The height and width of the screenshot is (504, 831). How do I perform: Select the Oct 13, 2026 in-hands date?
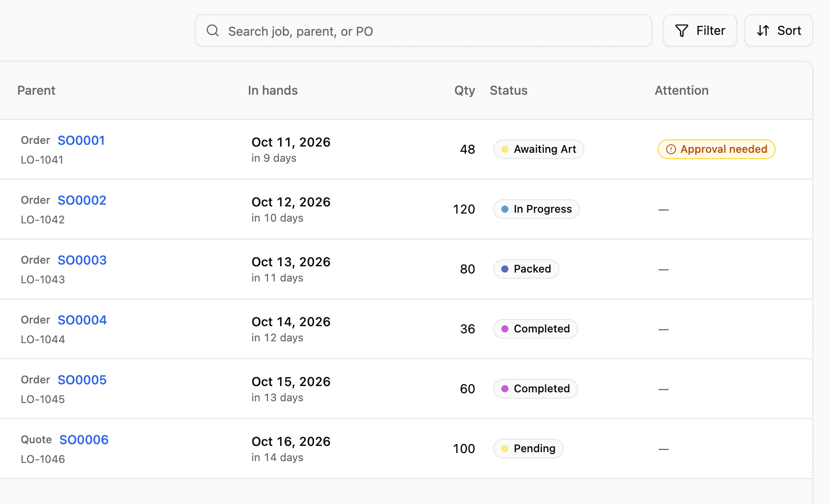(x=291, y=262)
